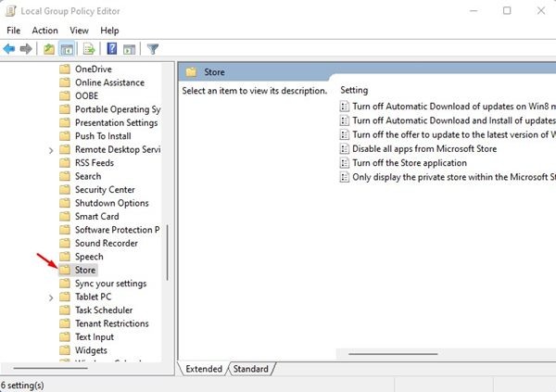
Task: Open the View menu
Action: pos(79,31)
